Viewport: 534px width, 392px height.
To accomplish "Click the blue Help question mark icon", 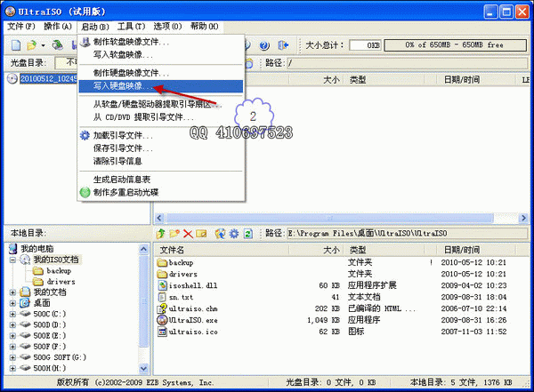I will coord(264,45).
